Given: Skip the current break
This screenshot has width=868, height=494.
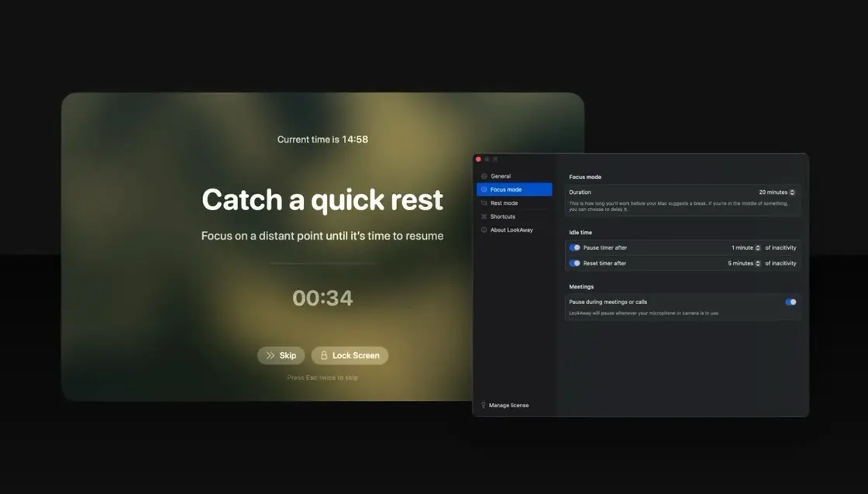Looking at the screenshot, I should click(x=281, y=355).
